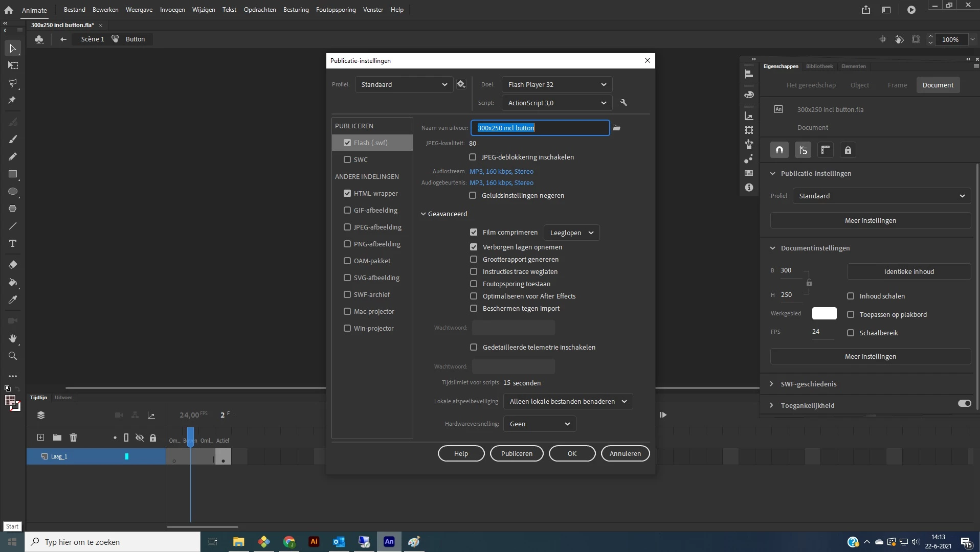The image size is (980, 552).
Task: Open compression type Leeglopen dropdown
Action: [571, 233]
